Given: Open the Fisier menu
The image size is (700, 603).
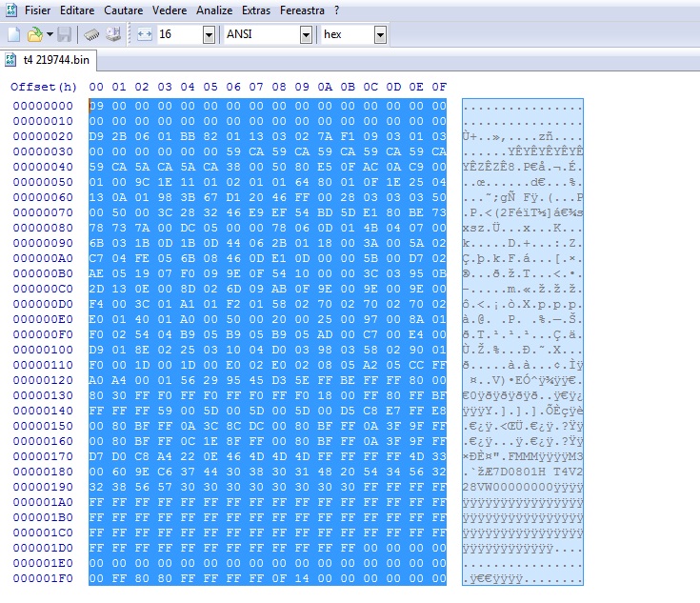Looking at the screenshot, I should click(37, 10).
